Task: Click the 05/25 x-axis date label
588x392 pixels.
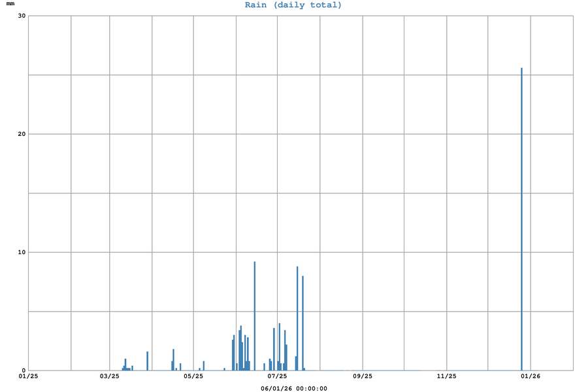Action: [x=193, y=376]
